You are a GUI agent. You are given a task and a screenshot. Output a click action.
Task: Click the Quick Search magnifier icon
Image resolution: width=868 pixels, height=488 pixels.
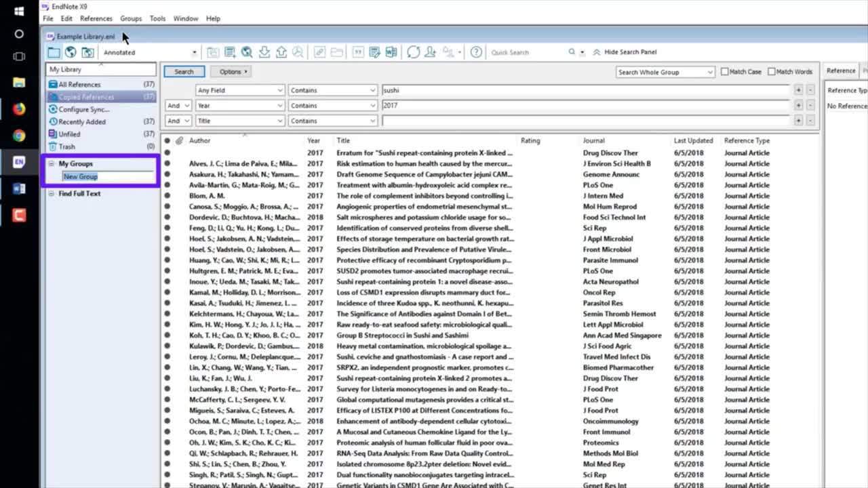572,52
